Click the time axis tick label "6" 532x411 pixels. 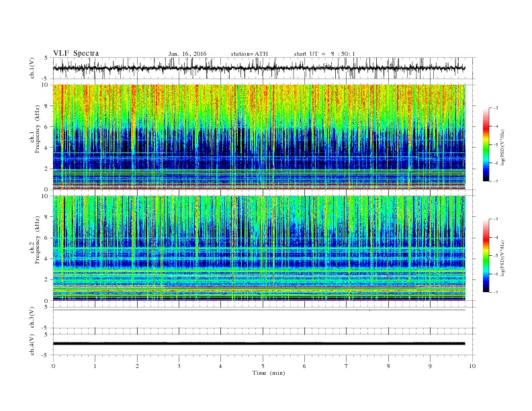(x=304, y=366)
